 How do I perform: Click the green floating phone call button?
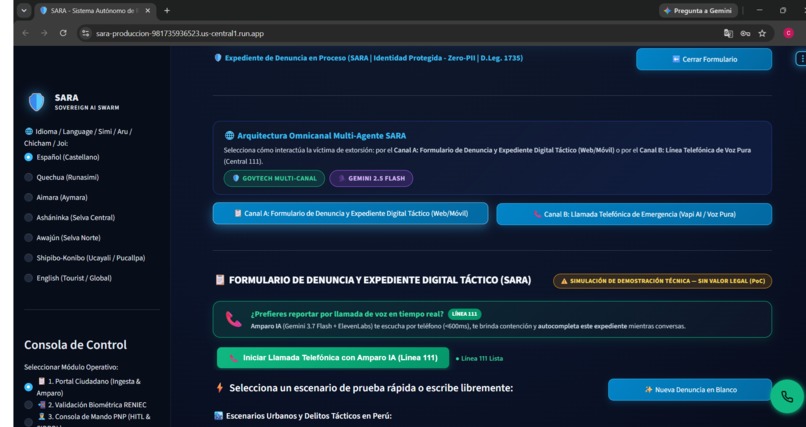[786, 396]
